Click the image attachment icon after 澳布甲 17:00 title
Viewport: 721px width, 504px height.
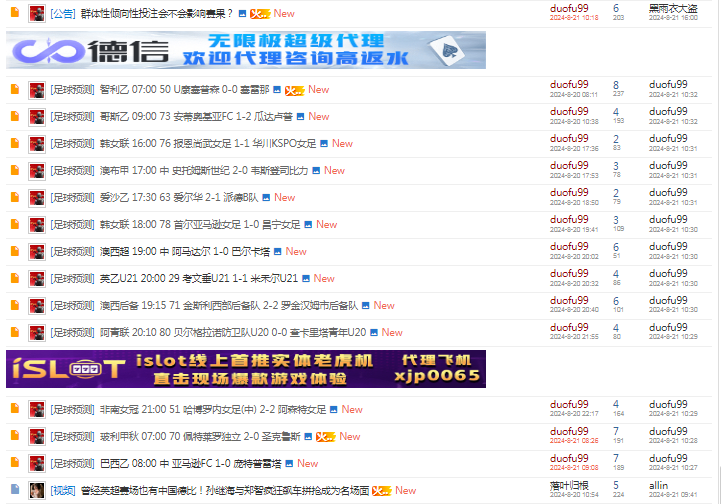[316, 171]
